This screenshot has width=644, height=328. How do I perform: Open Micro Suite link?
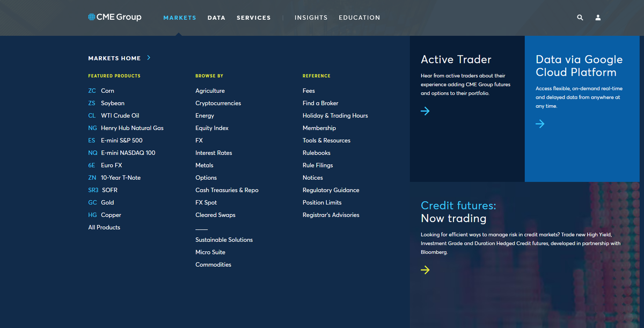pyautogui.click(x=210, y=252)
